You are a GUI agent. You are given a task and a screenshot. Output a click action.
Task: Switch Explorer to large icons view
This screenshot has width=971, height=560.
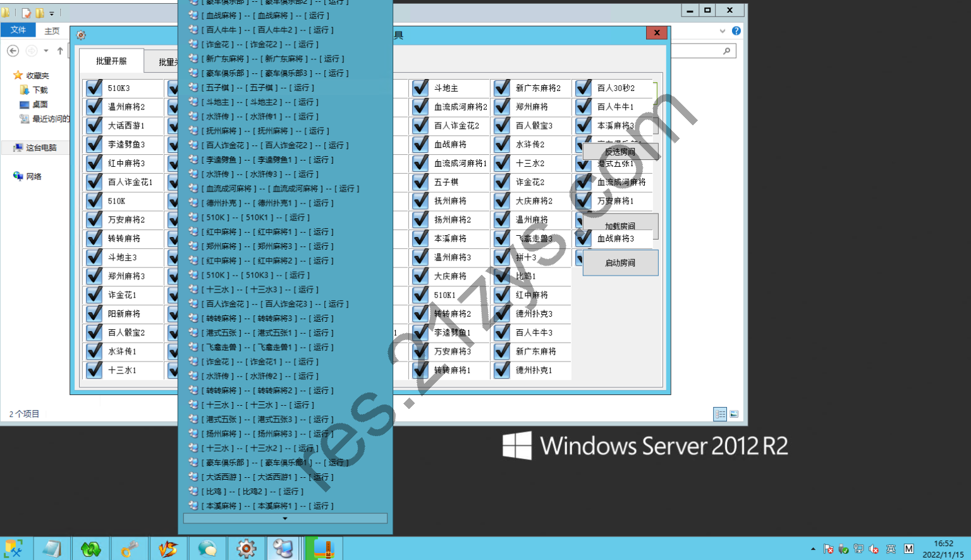click(734, 414)
